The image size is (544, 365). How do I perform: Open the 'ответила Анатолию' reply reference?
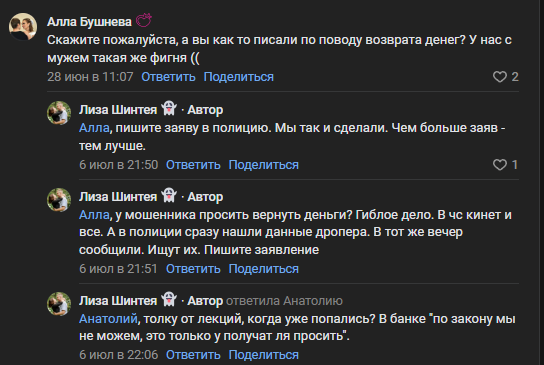(284, 301)
